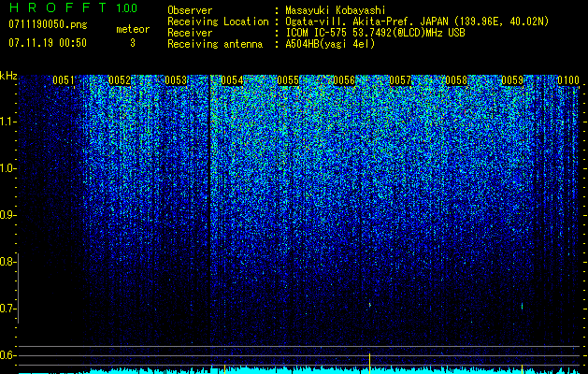Click the HROFFT 1.0.0 title text

click(x=73, y=7)
